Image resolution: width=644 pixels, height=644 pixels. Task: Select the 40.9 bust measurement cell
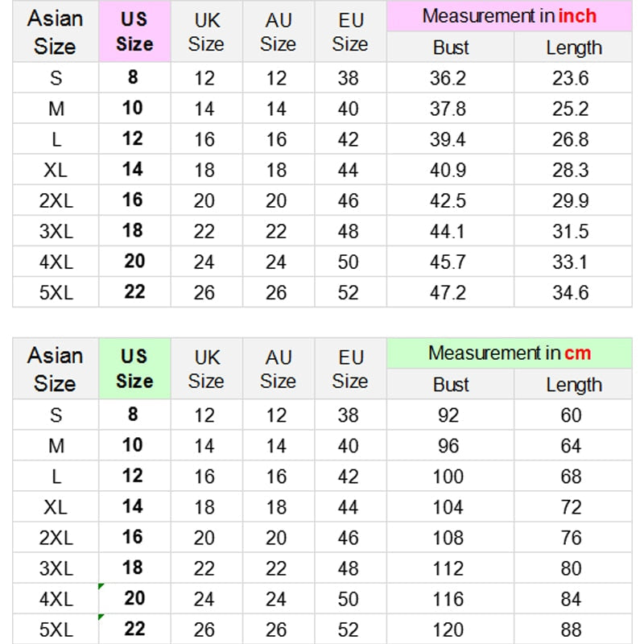[448, 170]
